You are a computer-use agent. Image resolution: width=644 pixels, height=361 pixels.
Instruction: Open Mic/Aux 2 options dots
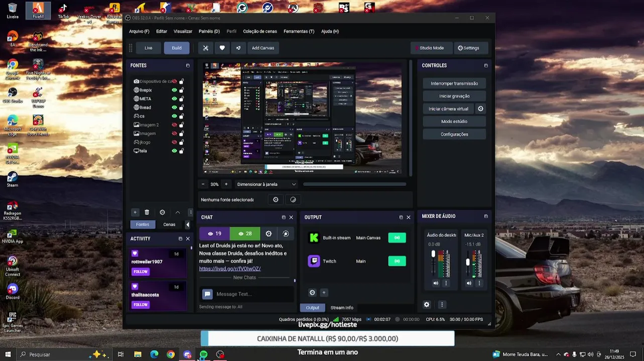(479, 283)
